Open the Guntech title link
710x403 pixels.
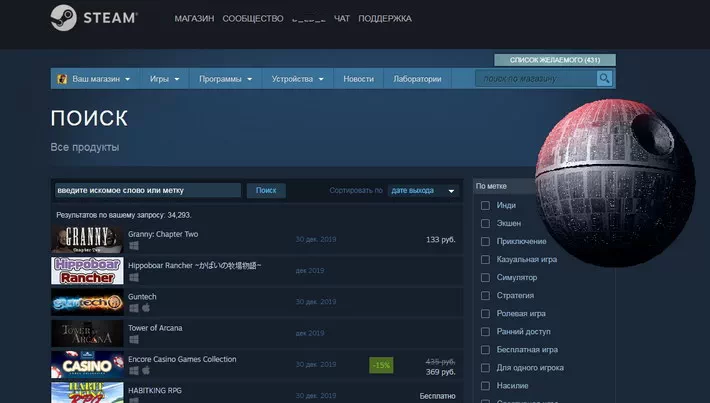point(142,297)
